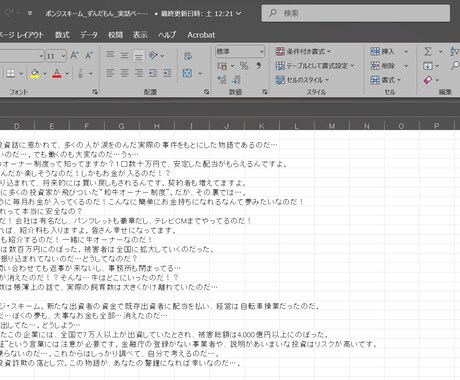This screenshot has height=380, width=460.
Task: Click the Decrease Decimal button
Action: pos(236,80)
